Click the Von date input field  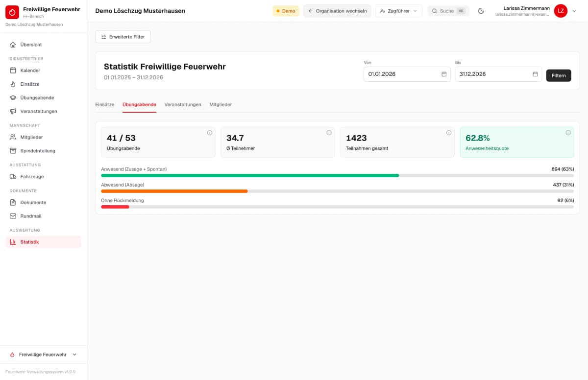coord(407,74)
